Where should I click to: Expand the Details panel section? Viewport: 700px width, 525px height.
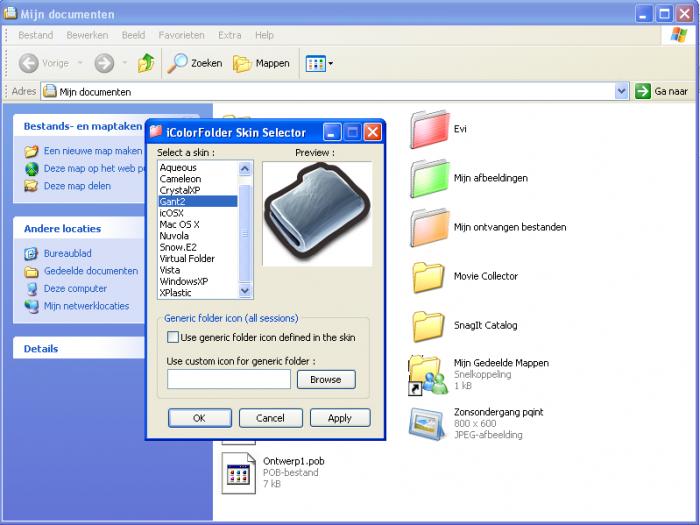pyautogui.click(x=41, y=349)
